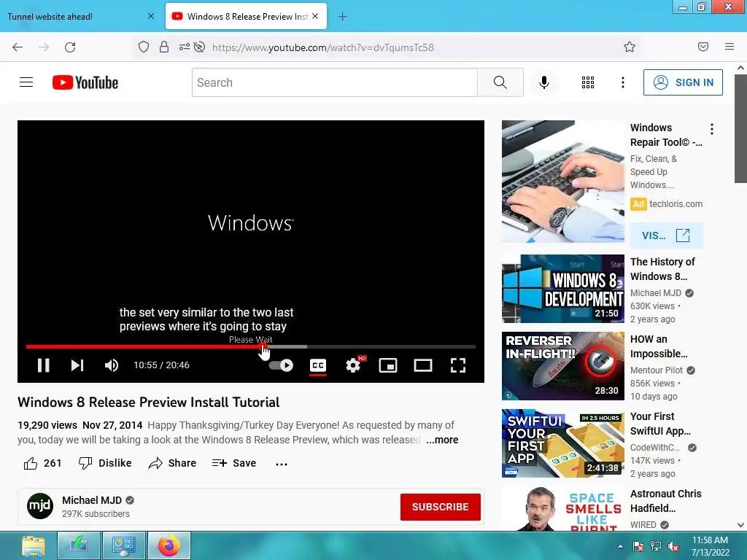Open Michael MJD channel avatar
Screen dimensions: 747x560
[40, 506]
